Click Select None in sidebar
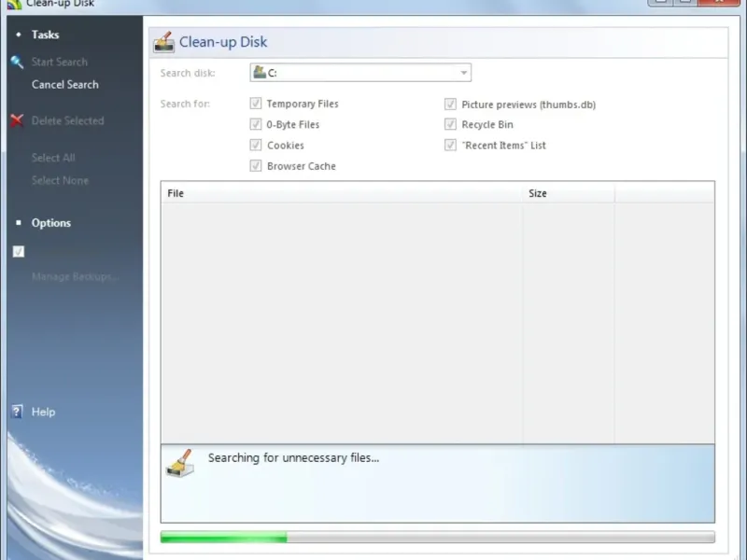 pyautogui.click(x=60, y=180)
